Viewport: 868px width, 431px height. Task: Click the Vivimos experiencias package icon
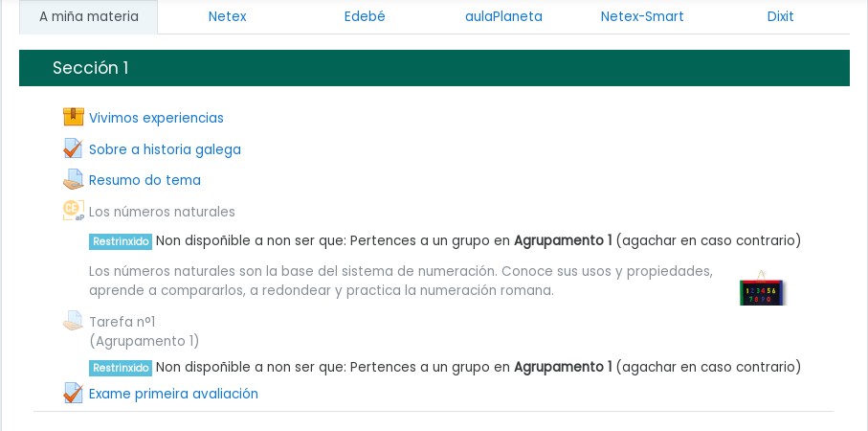[x=73, y=117]
